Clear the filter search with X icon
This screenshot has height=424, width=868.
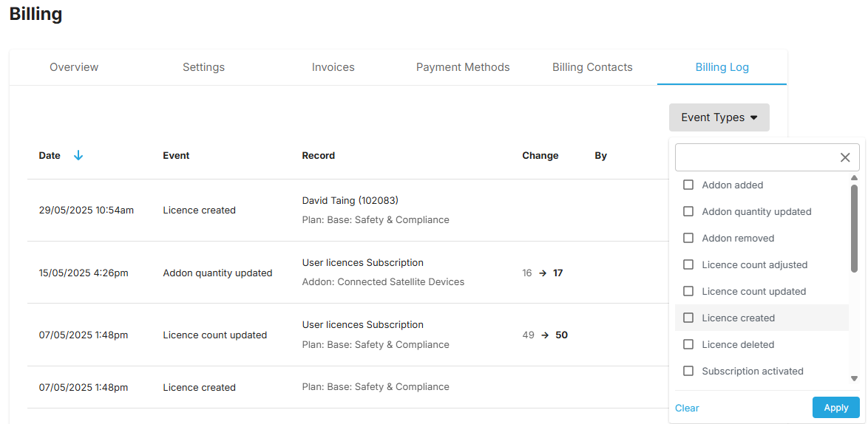pos(845,157)
